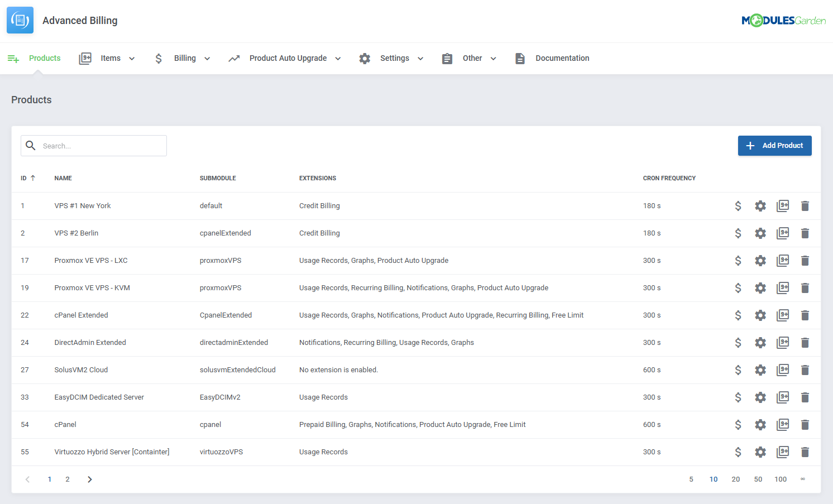Expand Product Auto Upgrade menu

click(285, 58)
